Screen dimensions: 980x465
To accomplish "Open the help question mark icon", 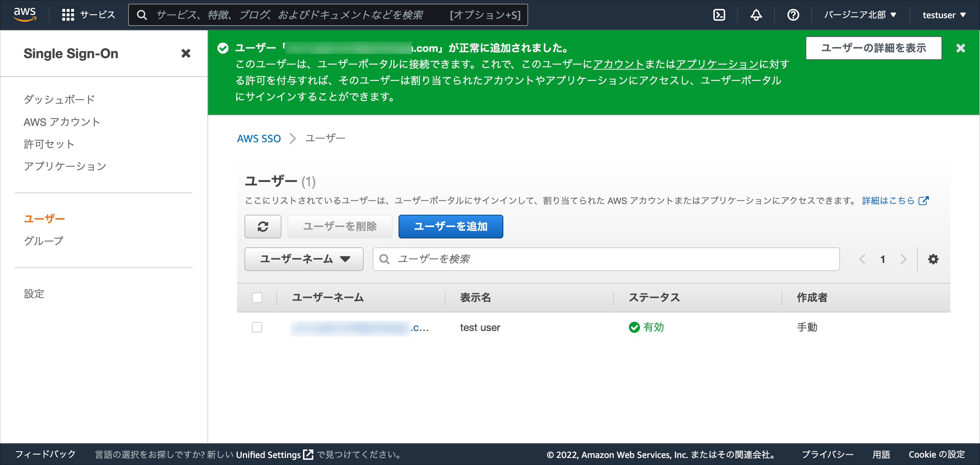I will point(793,15).
